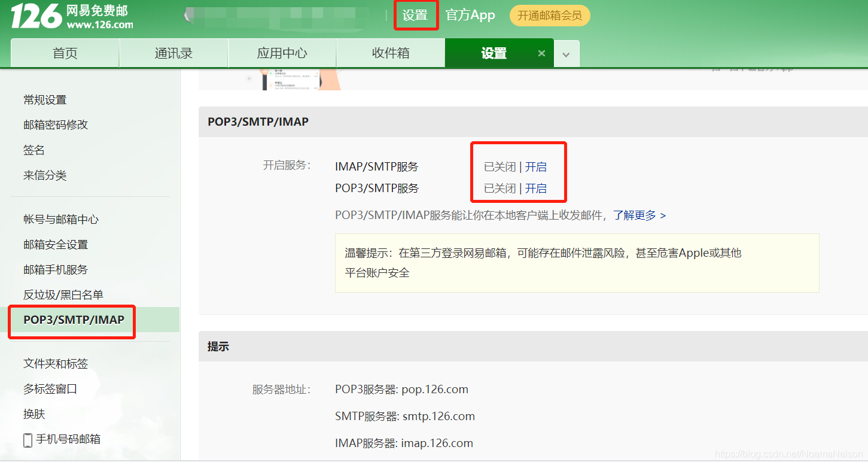Open 邮箱密码修改 in sidebar

(x=56, y=124)
